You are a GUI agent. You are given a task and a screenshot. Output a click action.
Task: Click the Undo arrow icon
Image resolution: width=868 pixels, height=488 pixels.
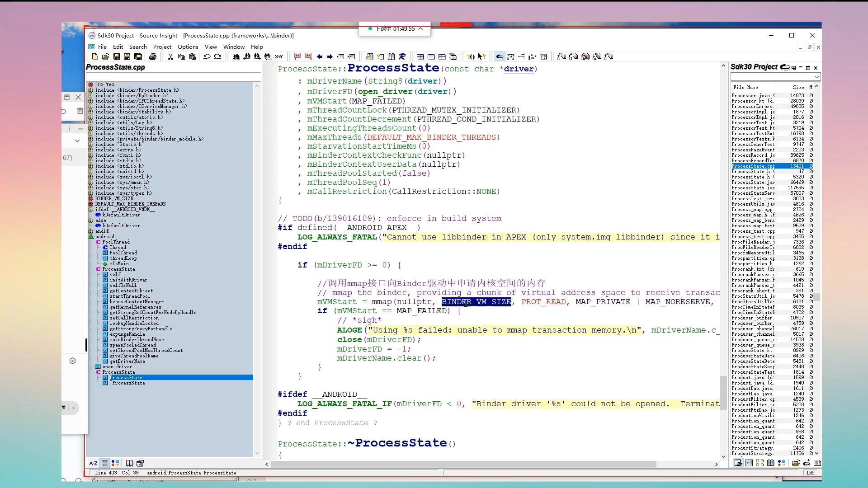(207, 56)
